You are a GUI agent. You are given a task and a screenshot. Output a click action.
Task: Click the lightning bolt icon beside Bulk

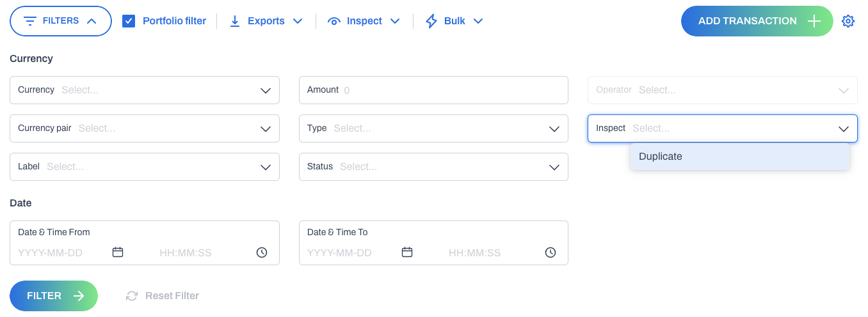431,21
